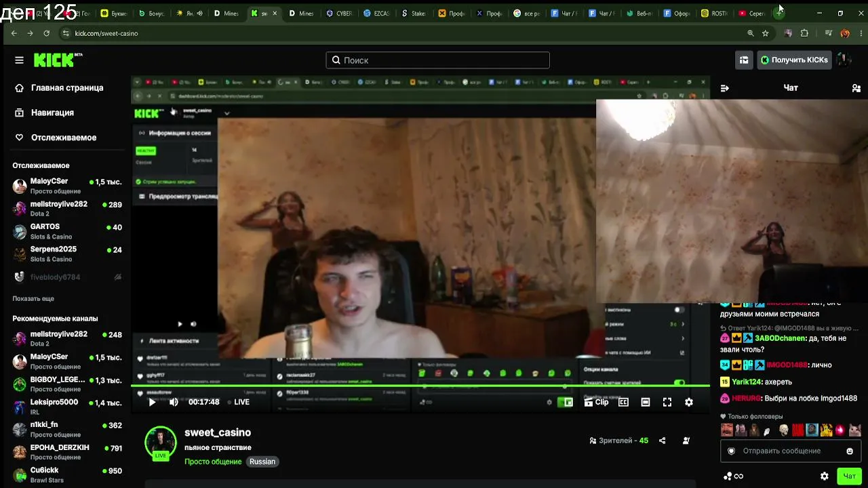The width and height of the screenshot is (868, 488).
Task: Open recommended channel BIGBOY_LEGE...
Action: pyautogui.click(x=67, y=384)
